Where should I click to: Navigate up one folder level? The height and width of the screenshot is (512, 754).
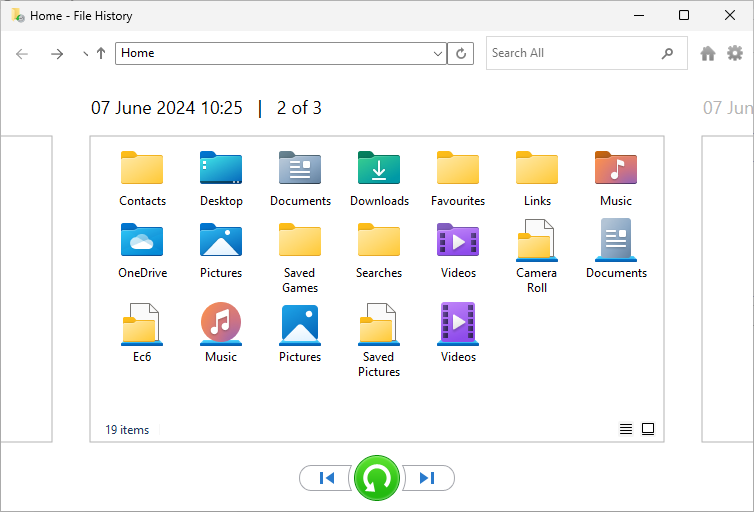(x=101, y=54)
